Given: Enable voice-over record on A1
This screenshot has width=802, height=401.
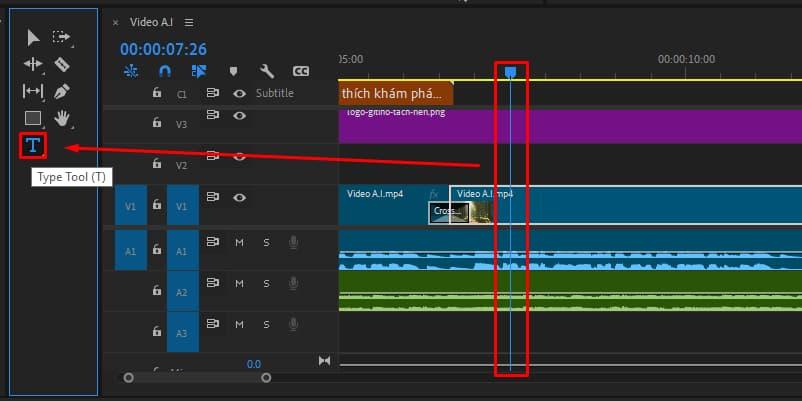Looking at the screenshot, I should tap(293, 242).
